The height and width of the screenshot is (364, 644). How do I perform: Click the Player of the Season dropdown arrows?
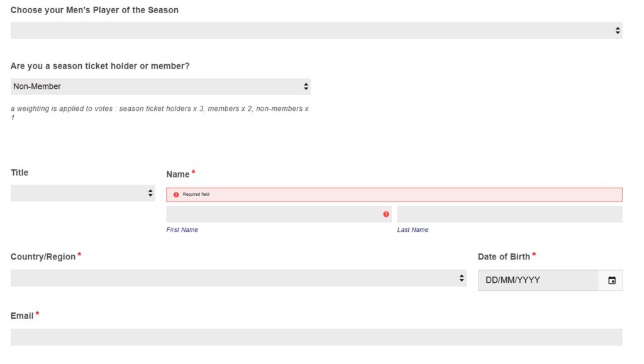pyautogui.click(x=618, y=30)
